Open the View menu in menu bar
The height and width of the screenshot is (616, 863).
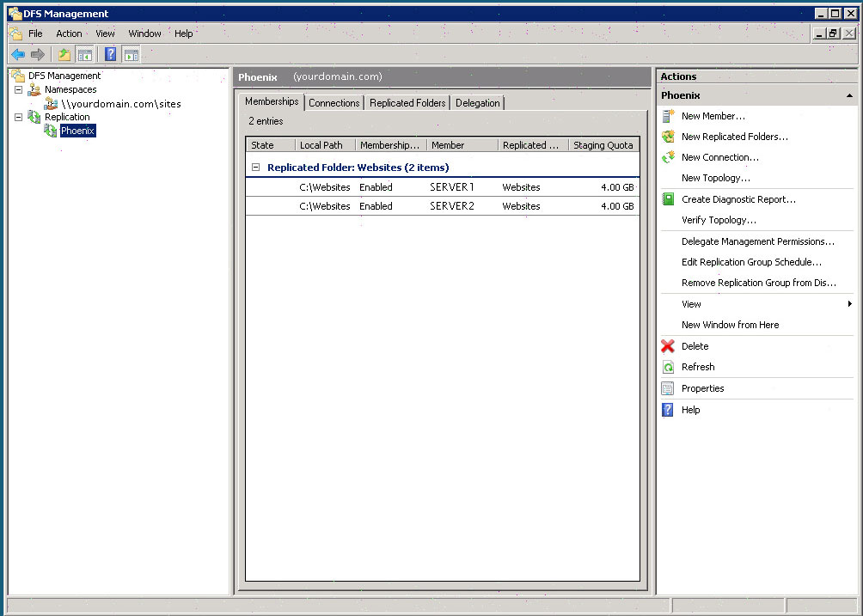[x=105, y=34]
